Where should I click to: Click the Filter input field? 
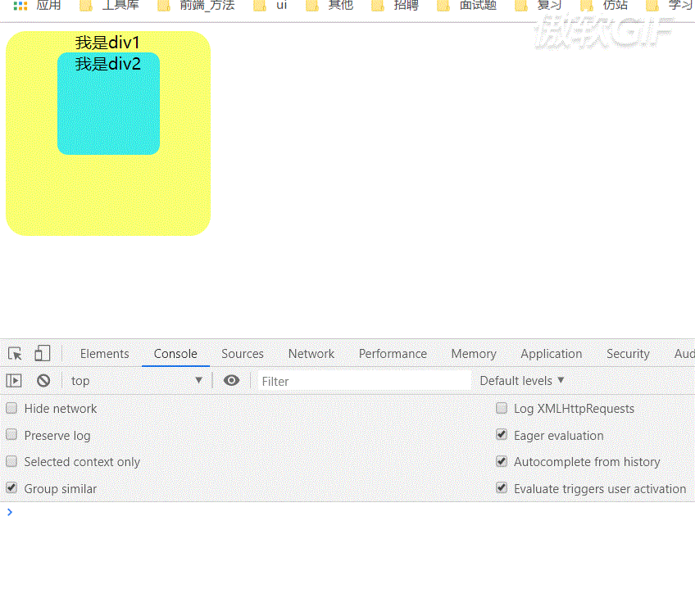(365, 381)
